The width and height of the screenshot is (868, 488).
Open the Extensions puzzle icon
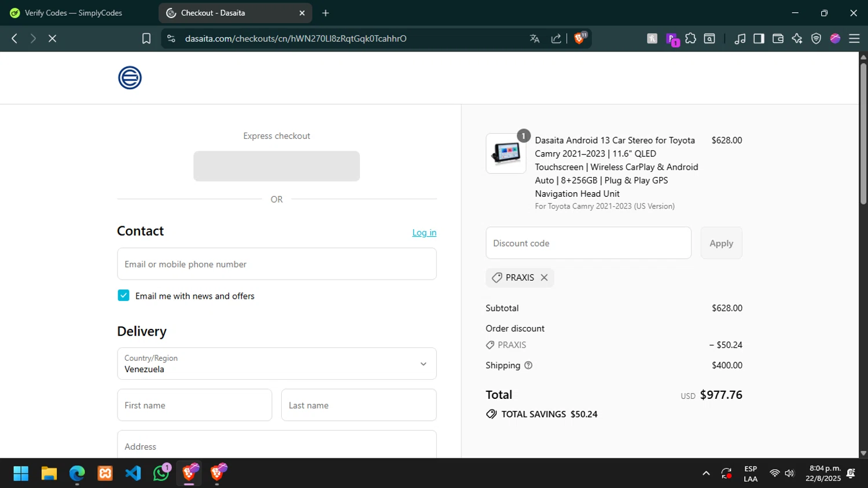click(x=690, y=38)
